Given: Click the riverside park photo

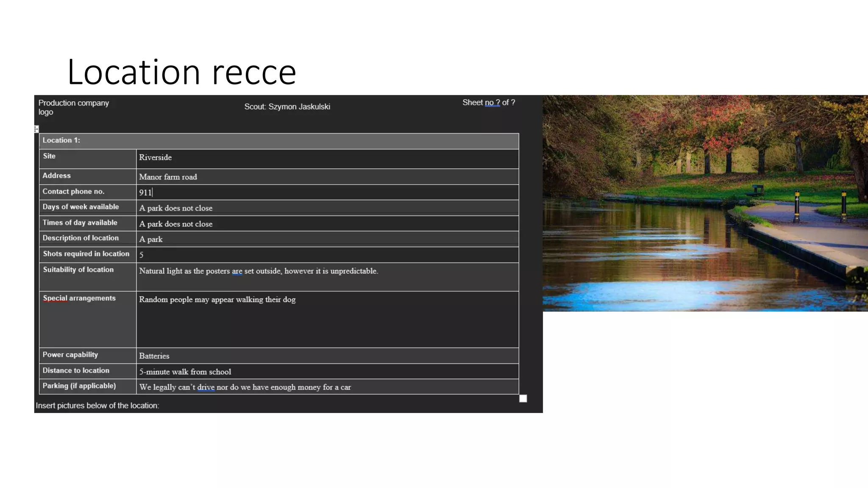Looking at the screenshot, I should [x=705, y=203].
